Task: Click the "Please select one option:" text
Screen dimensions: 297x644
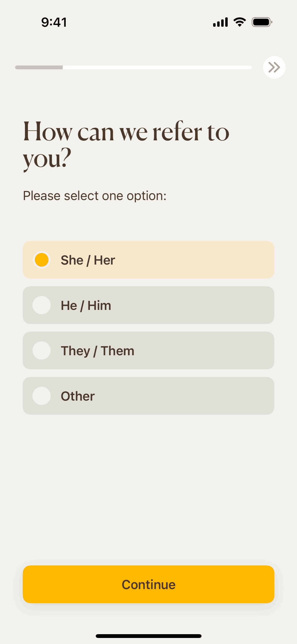Action: 95,196
